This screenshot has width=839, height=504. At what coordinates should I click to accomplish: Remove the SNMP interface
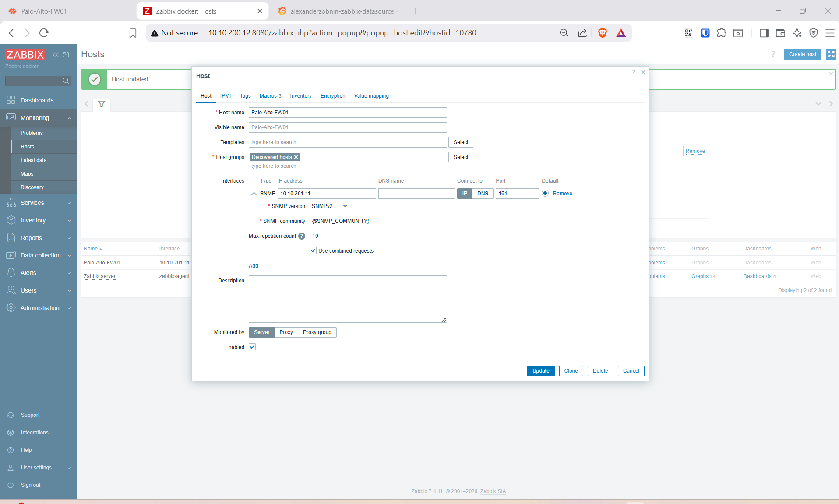pyautogui.click(x=562, y=194)
